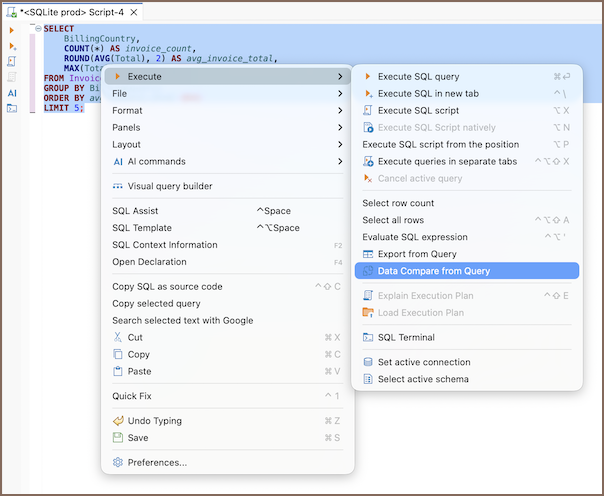This screenshot has width=604, height=496.
Task: Choose Set active connection
Action: point(423,362)
